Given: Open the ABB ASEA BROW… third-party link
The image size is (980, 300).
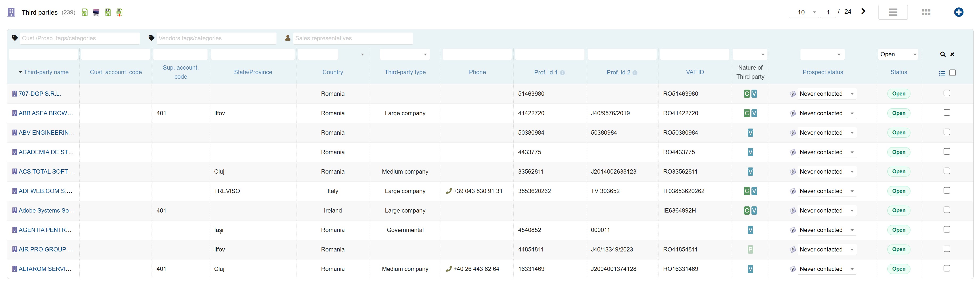Looking at the screenshot, I should click(45, 113).
